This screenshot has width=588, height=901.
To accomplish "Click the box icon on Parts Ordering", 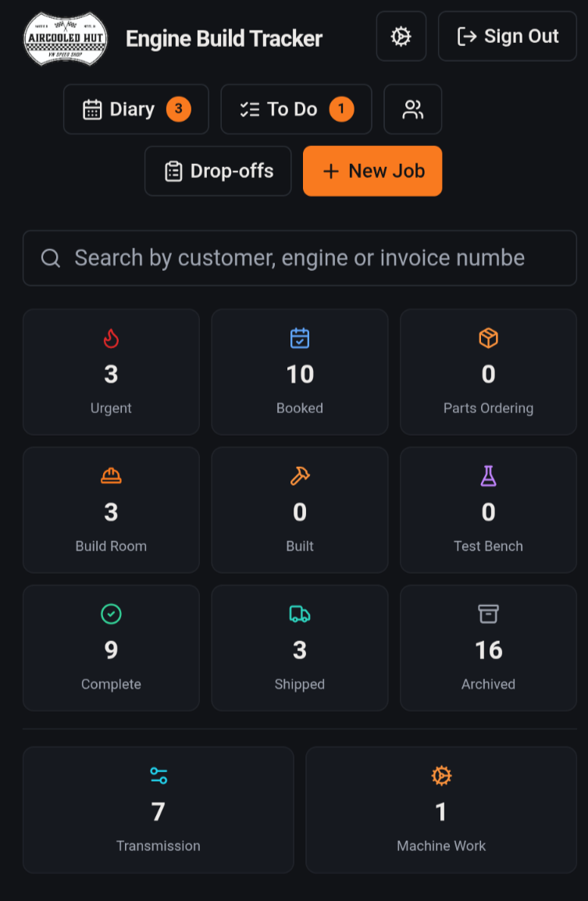I will [x=489, y=338].
